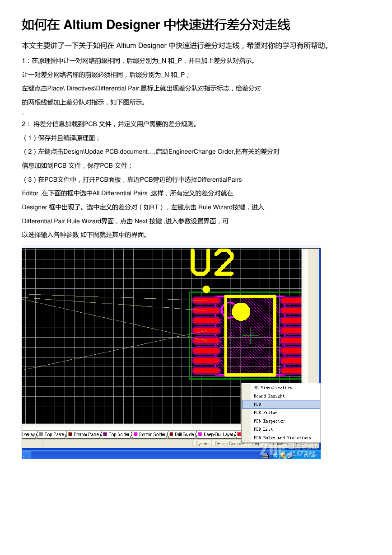
Task: Click the dark red Bottom Paste swatch
Action: pyautogui.click(x=70, y=434)
